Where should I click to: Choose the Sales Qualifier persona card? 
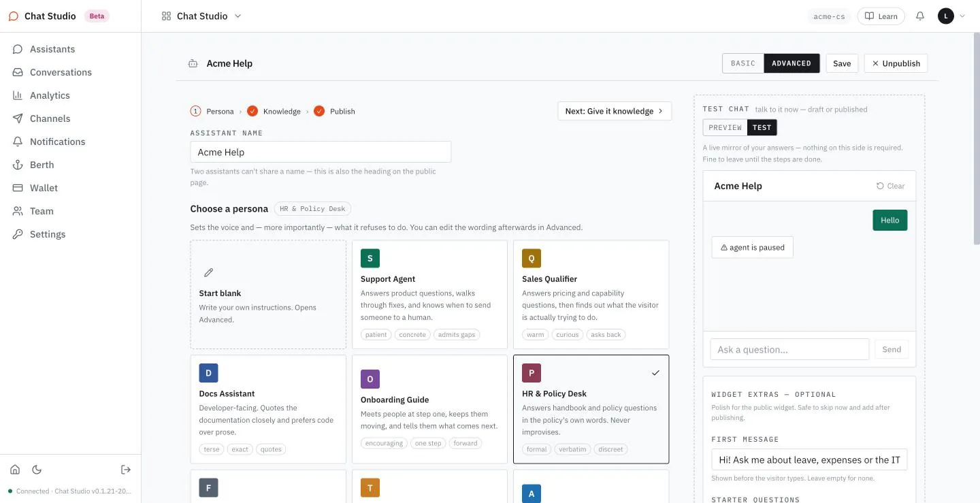(x=591, y=295)
